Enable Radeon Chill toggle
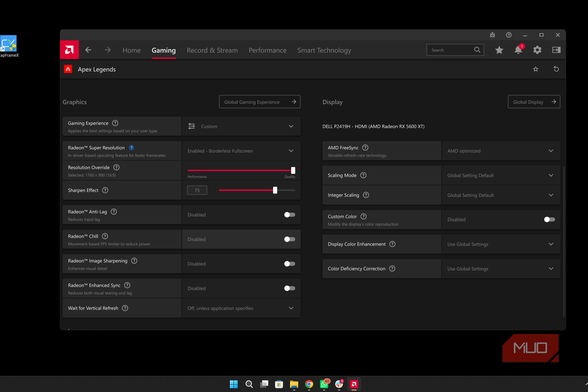 pyautogui.click(x=289, y=239)
